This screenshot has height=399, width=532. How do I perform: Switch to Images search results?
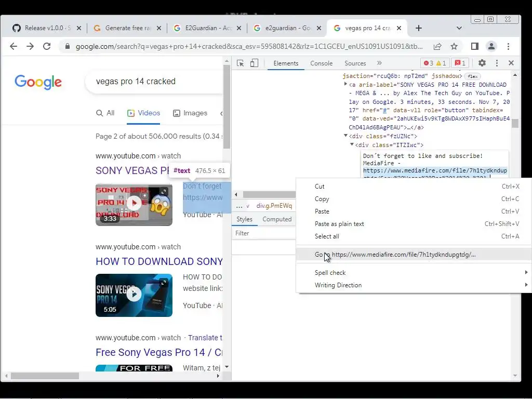tap(190, 113)
